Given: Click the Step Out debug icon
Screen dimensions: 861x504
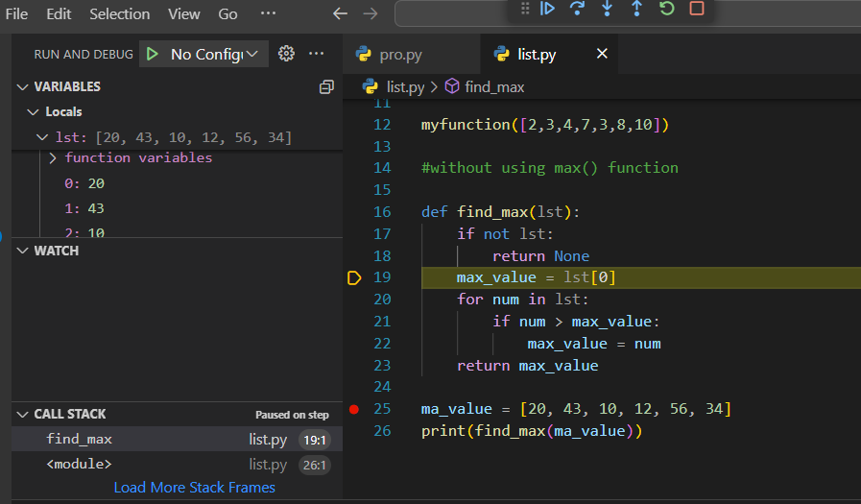Looking at the screenshot, I should click(636, 9).
